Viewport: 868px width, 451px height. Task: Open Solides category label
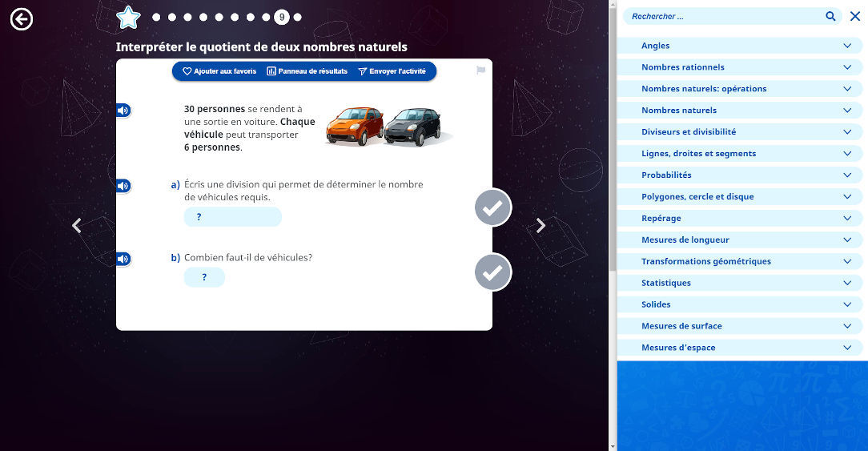(x=656, y=304)
